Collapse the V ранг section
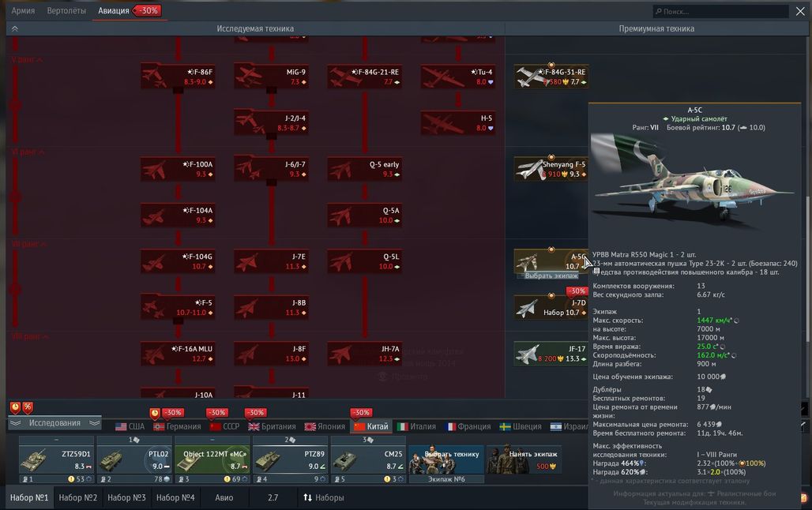The width and height of the screenshot is (812, 510). click(x=27, y=59)
